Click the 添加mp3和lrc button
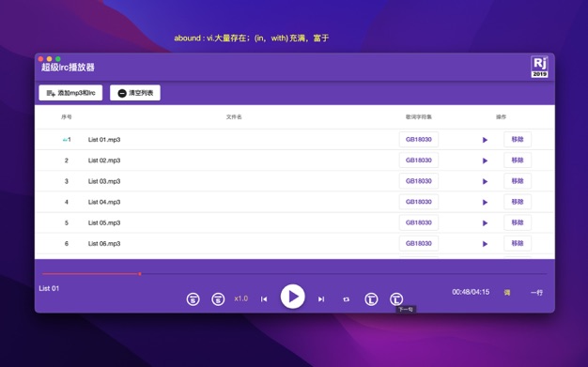Image resolution: width=588 pixels, height=367 pixels. (x=70, y=93)
